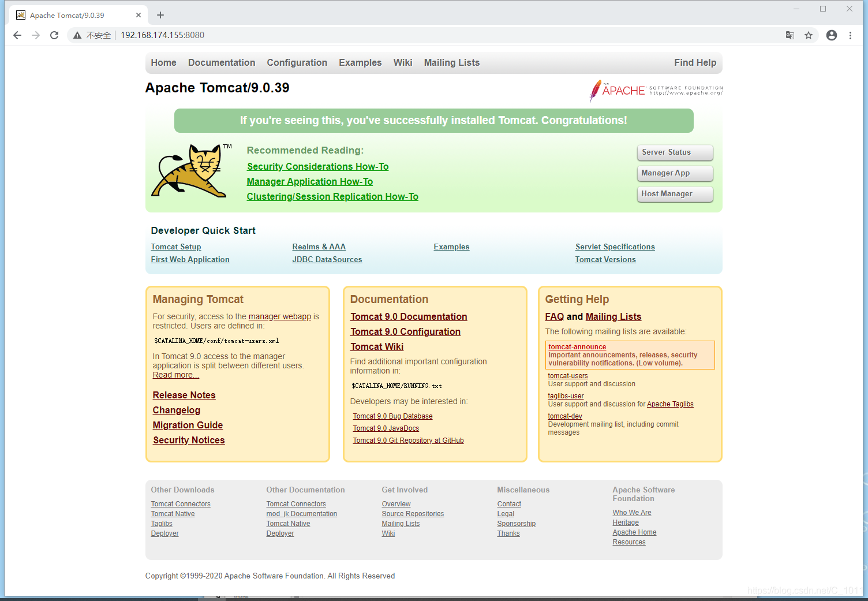Click the not-secure warning icon
Screen dimensions: 868x601
tap(77, 35)
